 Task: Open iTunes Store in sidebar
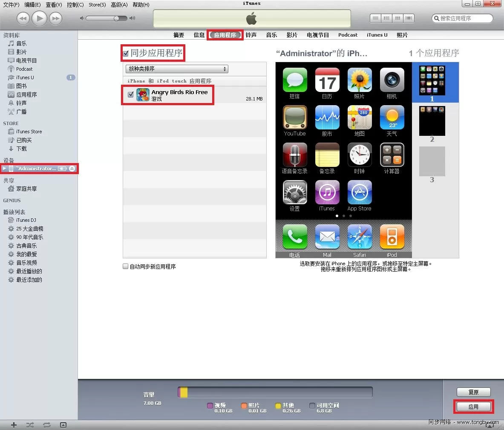pos(29,132)
